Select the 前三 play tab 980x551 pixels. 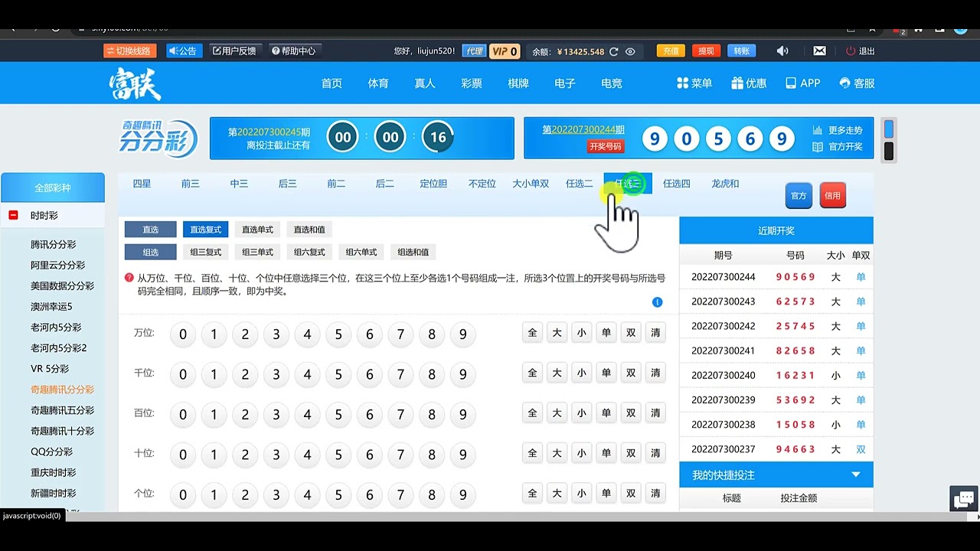coord(190,184)
